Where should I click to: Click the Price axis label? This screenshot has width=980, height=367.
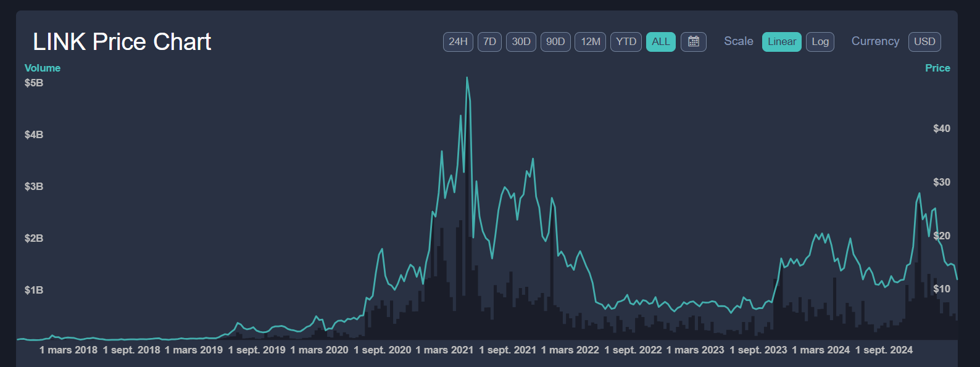point(937,68)
